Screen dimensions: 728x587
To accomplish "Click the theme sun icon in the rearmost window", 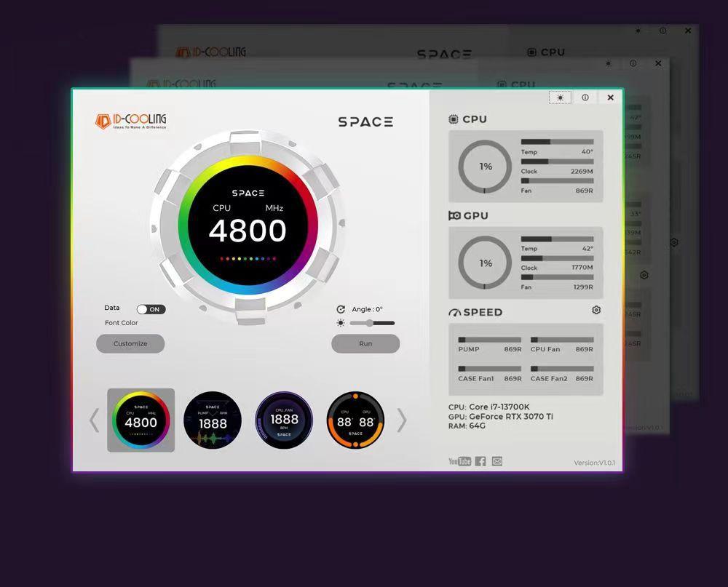I will pos(638,31).
